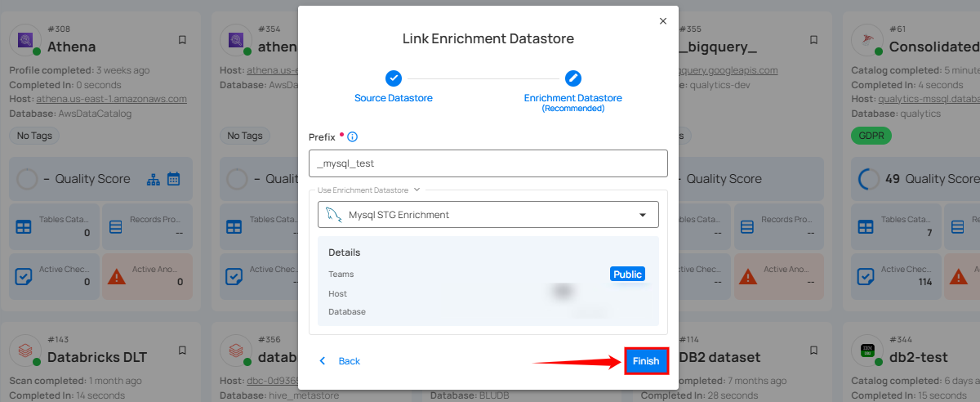Open the db2-test IBM datastore icon
980x402 pixels.
tap(867, 350)
